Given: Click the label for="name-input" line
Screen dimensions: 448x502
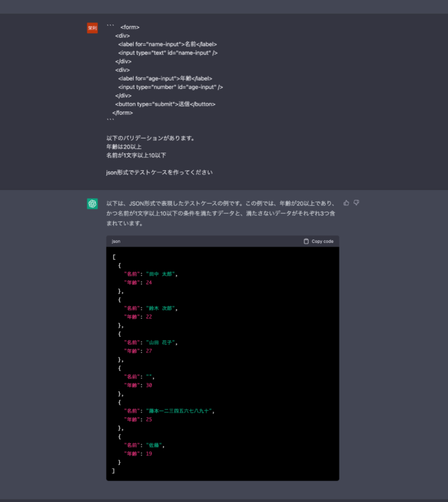Looking at the screenshot, I should click(167, 44).
